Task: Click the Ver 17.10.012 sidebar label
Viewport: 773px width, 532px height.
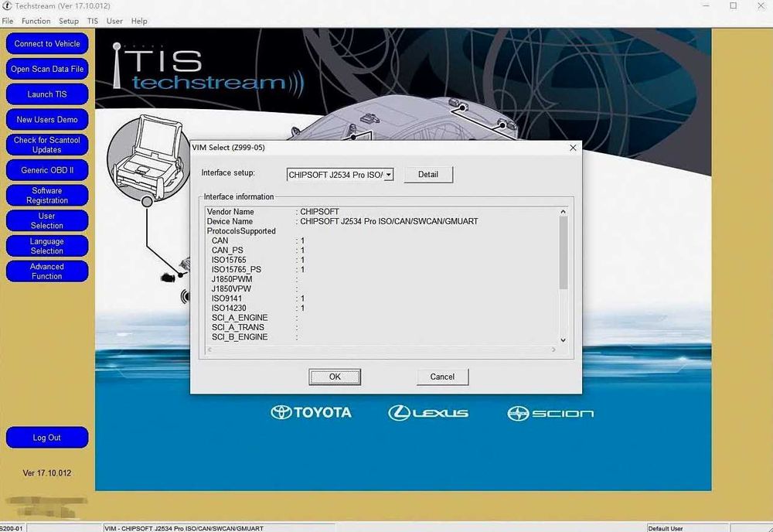Action: [x=47, y=472]
